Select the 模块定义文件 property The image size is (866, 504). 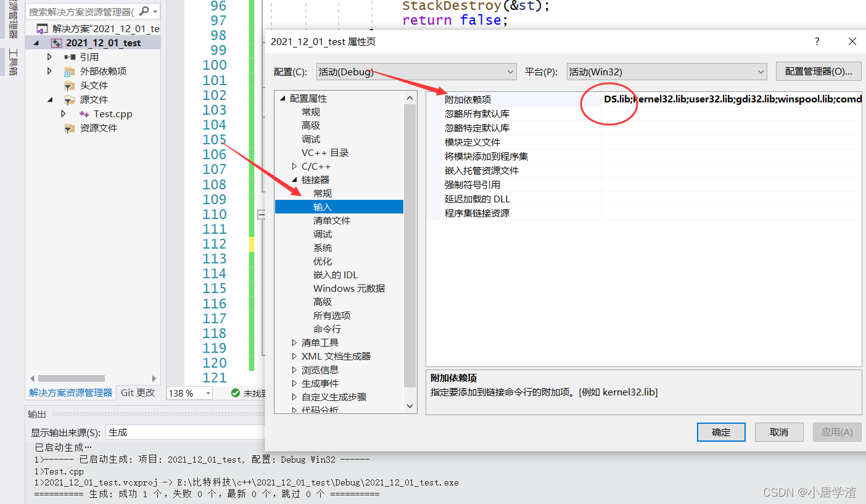(x=472, y=142)
